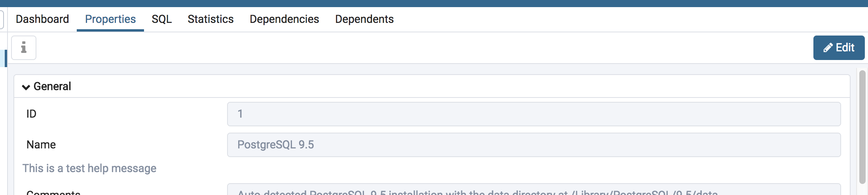Viewport: 868px width, 195px height.
Task: Click the partial box at left edge
Action: (2, 19)
